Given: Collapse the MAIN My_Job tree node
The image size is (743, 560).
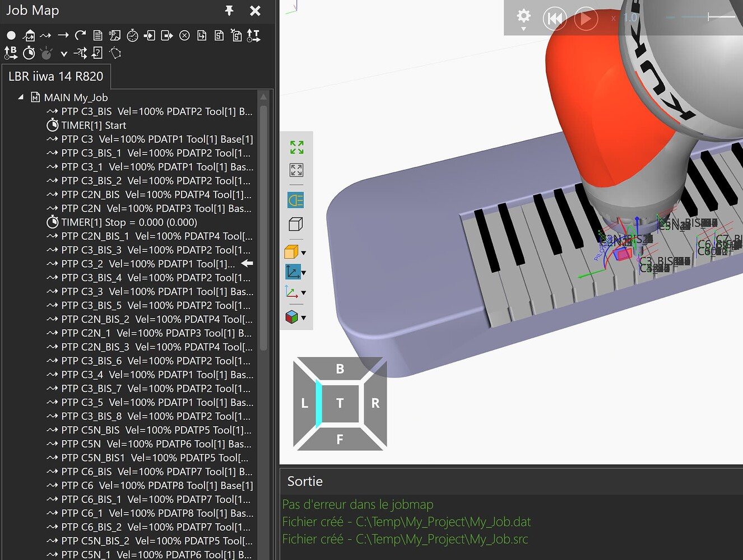Looking at the screenshot, I should click(21, 97).
